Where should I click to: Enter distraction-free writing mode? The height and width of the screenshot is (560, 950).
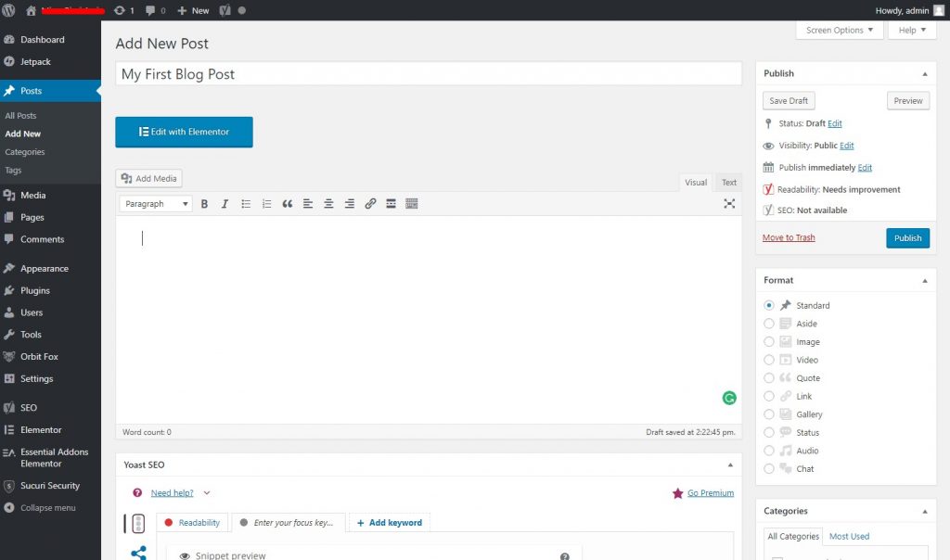(729, 203)
